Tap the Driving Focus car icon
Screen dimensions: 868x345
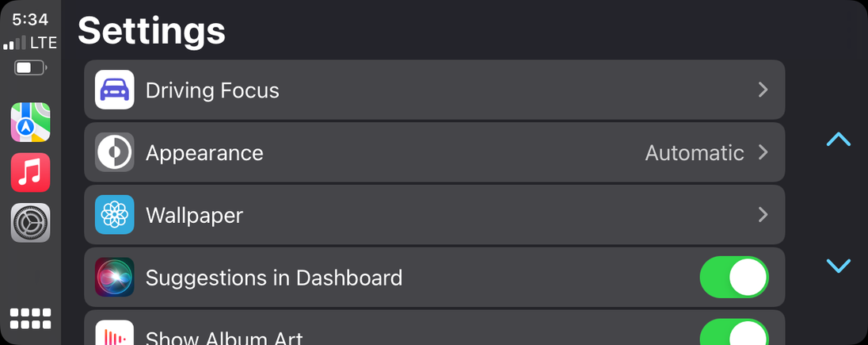click(115, 90)
